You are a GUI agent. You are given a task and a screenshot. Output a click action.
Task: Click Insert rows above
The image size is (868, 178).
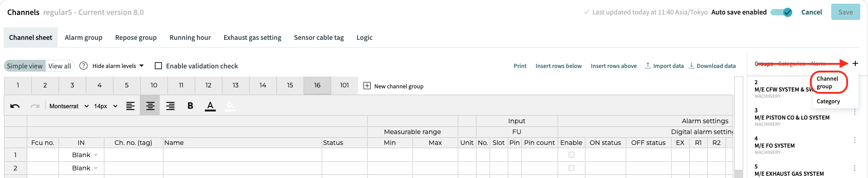point(613,66)
